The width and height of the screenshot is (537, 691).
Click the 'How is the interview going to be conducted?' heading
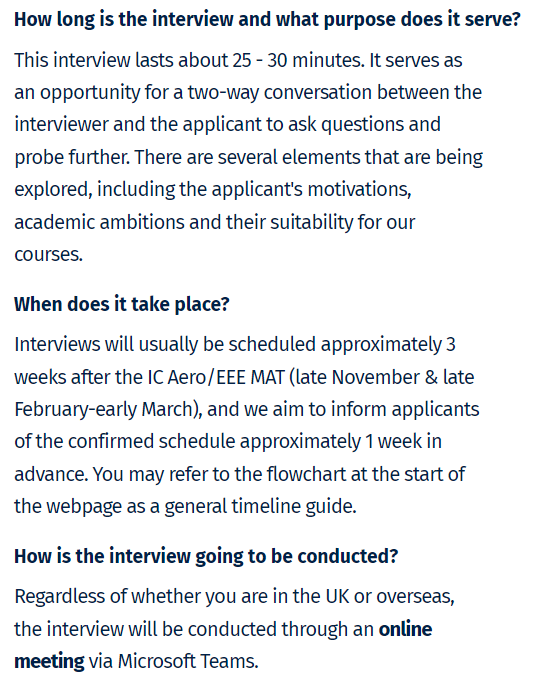click(x=206, y=556)
